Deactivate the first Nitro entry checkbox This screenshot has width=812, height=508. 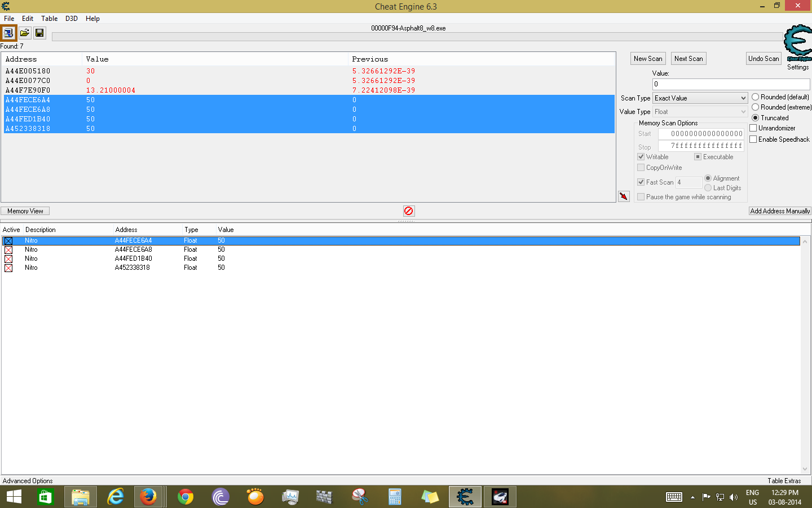click(8, 240)
